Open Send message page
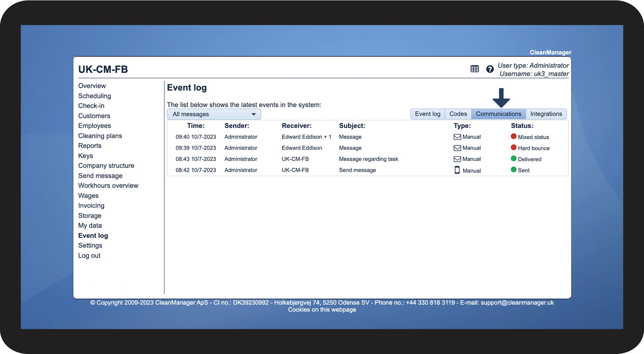This screenshot has height=354, width=644. (x=100, y=176)
